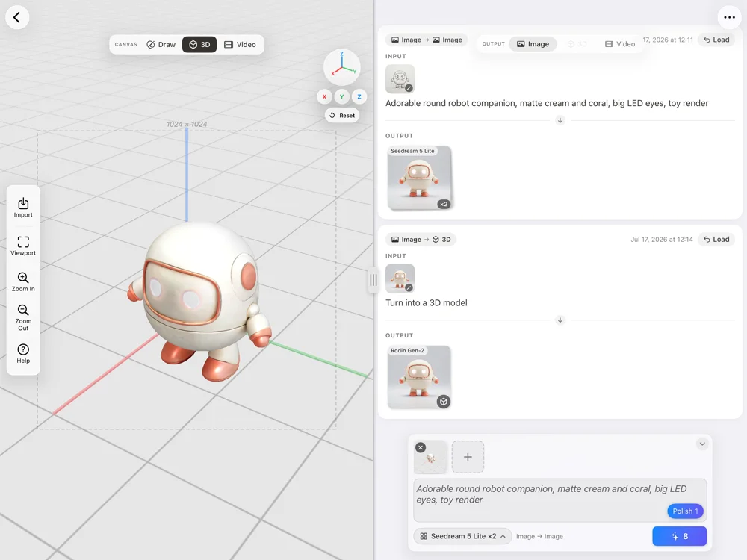Reset the 3D camera view
The image size is (747, 560).
pyautogui.click(x=342, y=115)
